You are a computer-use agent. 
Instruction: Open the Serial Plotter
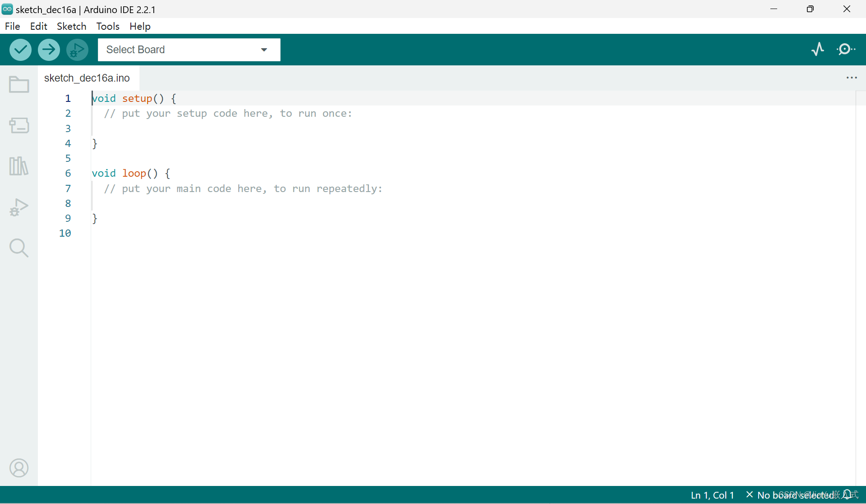[817, 49]
